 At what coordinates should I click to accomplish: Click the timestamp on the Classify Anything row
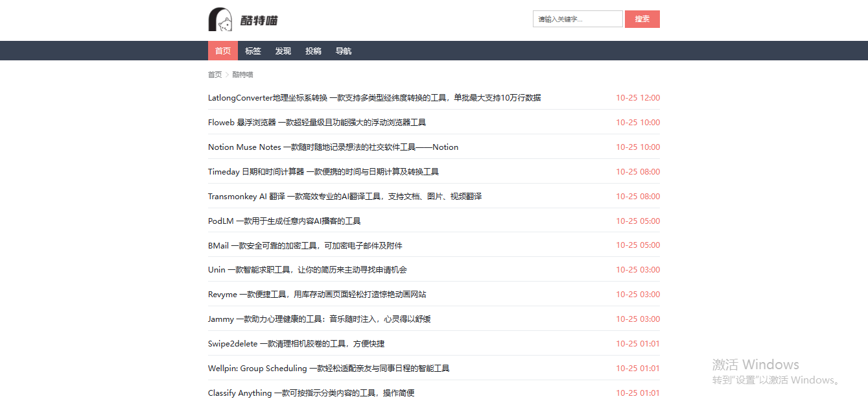[x=638, y=393]
